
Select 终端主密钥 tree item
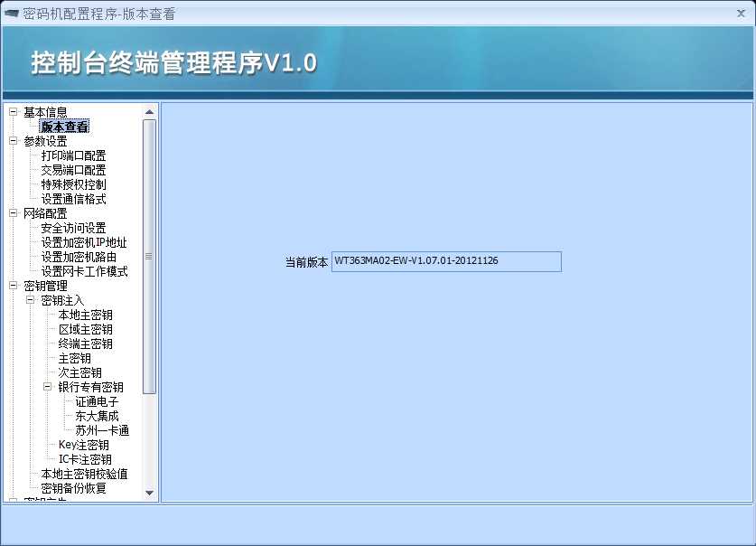pos(85,344)
